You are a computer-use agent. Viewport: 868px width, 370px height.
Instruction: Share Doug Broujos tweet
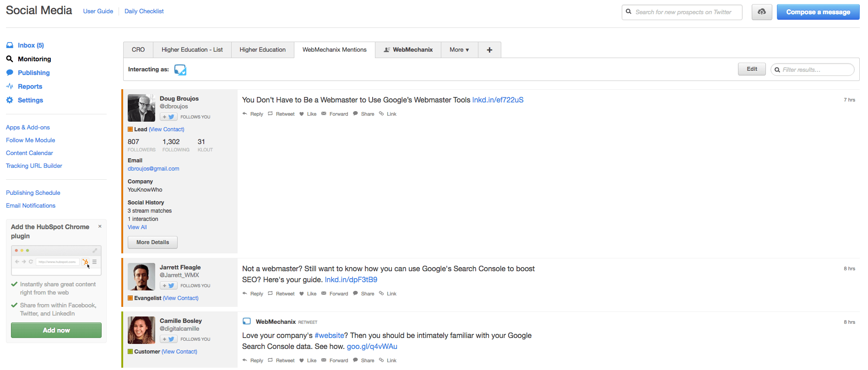pyautogui.click(x=363, y=114)
